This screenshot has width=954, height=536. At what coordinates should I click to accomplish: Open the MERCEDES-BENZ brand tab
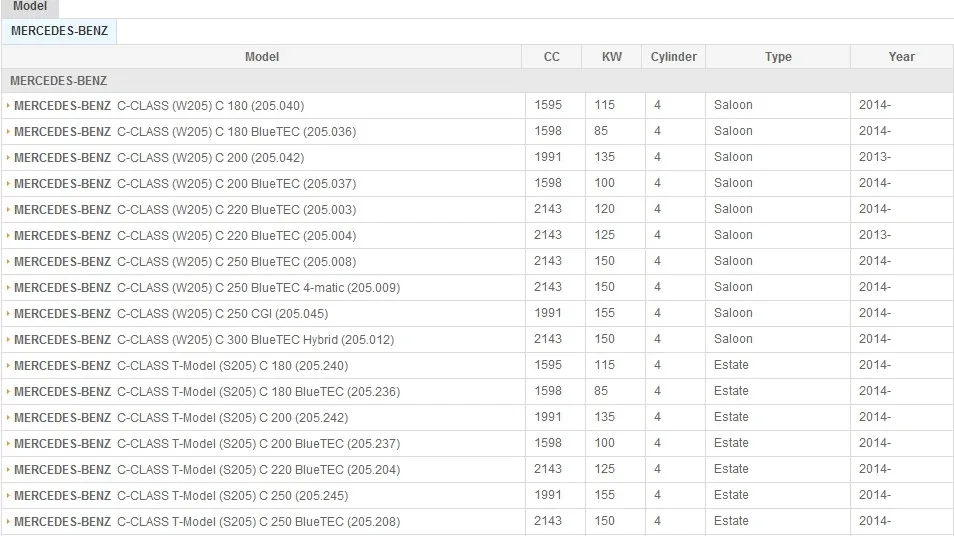59,31
